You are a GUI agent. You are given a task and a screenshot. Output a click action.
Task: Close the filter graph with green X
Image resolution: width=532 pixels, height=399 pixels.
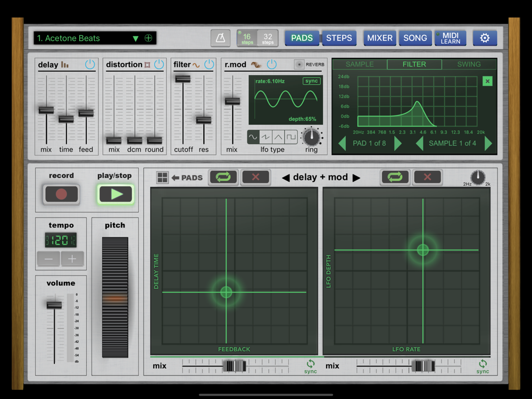[487, 81]
